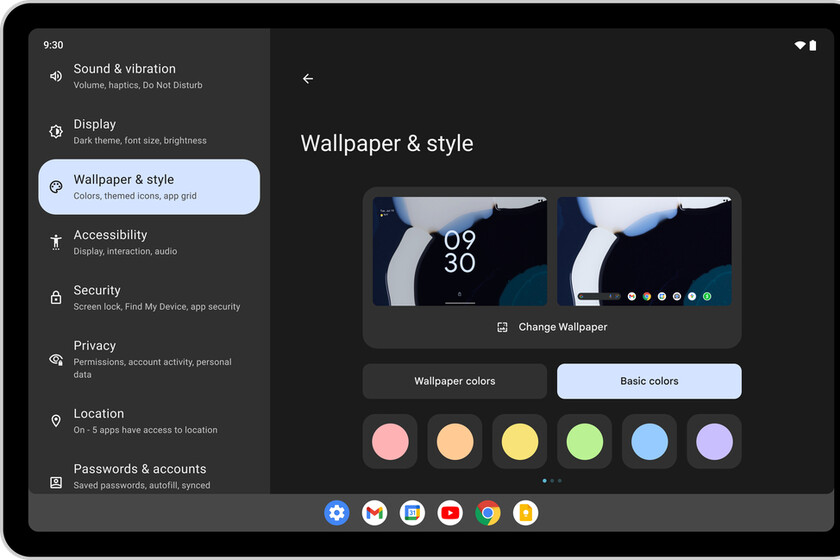The width and height of the screenshot is (840, 560).
Task: Tap the Change Wallpaper icon
Action: coord(502,327)
